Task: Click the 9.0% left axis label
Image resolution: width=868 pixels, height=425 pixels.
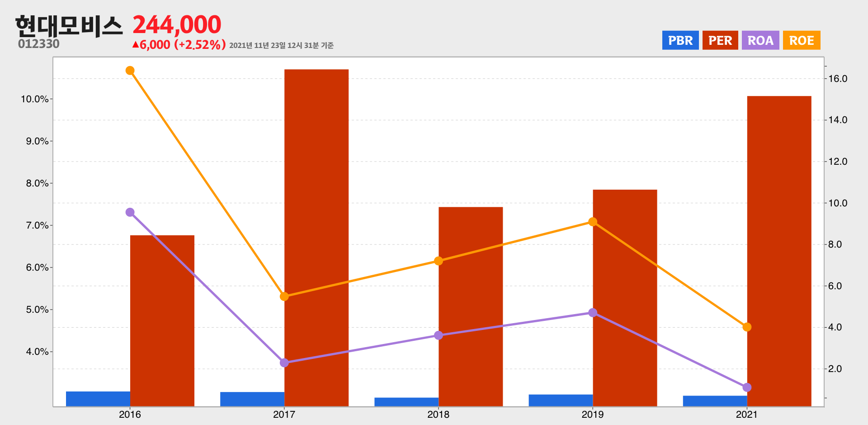Action: click(37, 141)
